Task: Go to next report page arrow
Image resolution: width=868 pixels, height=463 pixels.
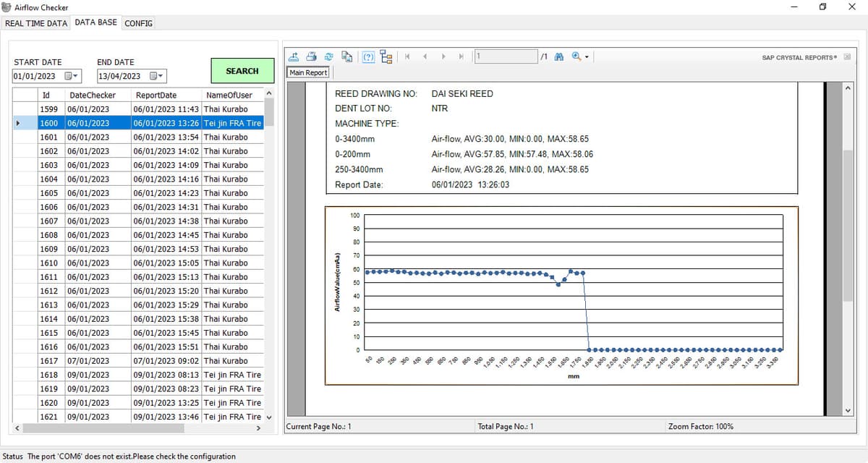Action: point(443,56)
